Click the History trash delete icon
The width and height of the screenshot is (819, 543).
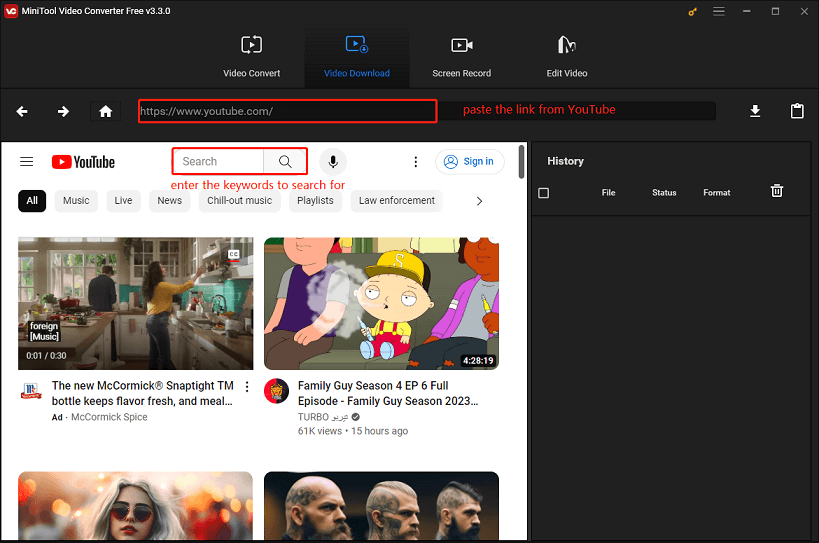pos(777,191)
